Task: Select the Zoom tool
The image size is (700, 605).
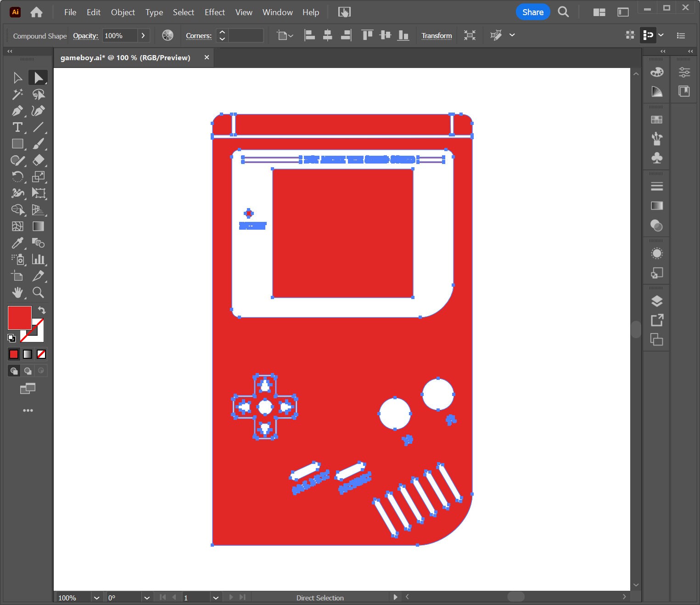Action: pyautogui.click(x=39, y=293)
